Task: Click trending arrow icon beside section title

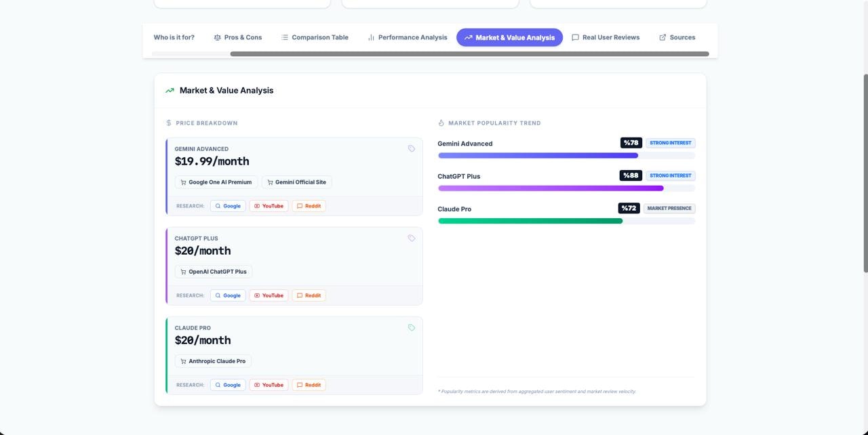Action: tap(170, 90)
